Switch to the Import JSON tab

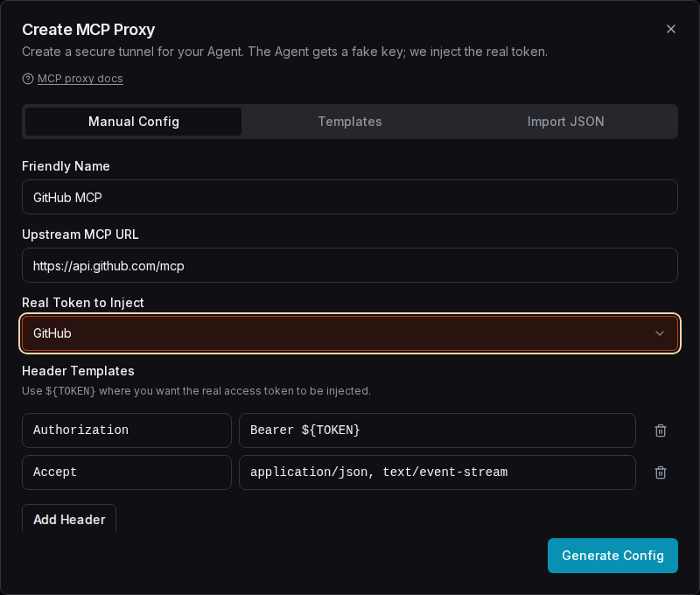point(565,122)
